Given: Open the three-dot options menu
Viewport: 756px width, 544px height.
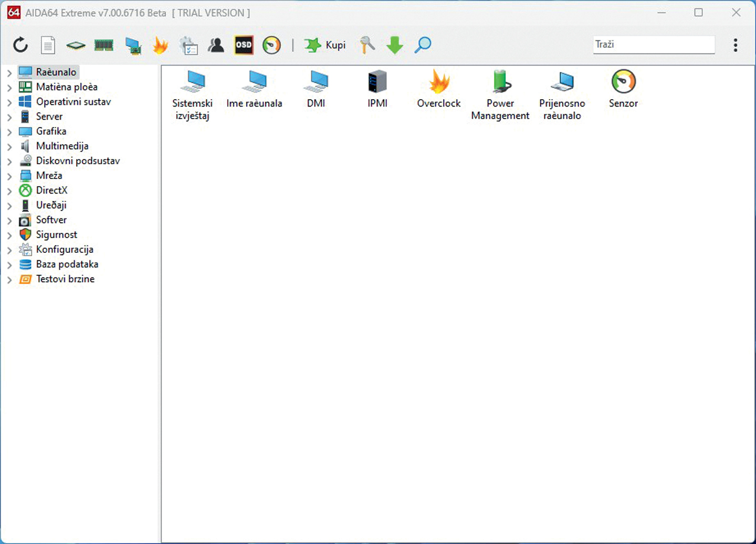Looking at the screenshot, I should tap(736, 45).
